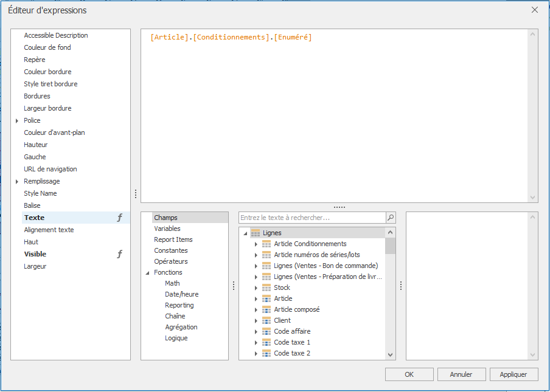Click the icon beside Code affaire

click(x=266, y=331)
